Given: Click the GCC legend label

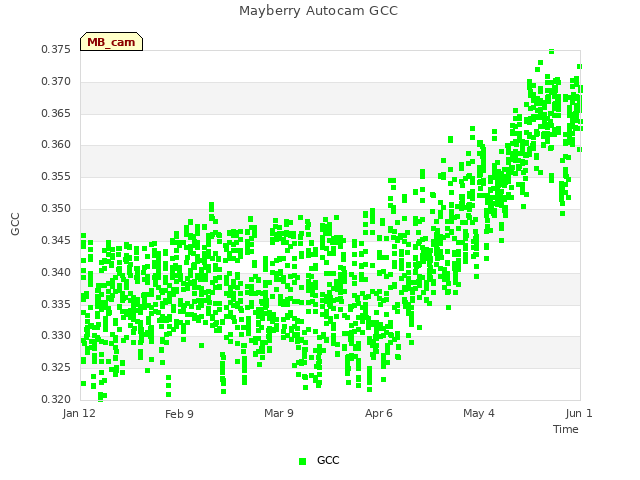Looking at the screenshot, I should point(328,460).
